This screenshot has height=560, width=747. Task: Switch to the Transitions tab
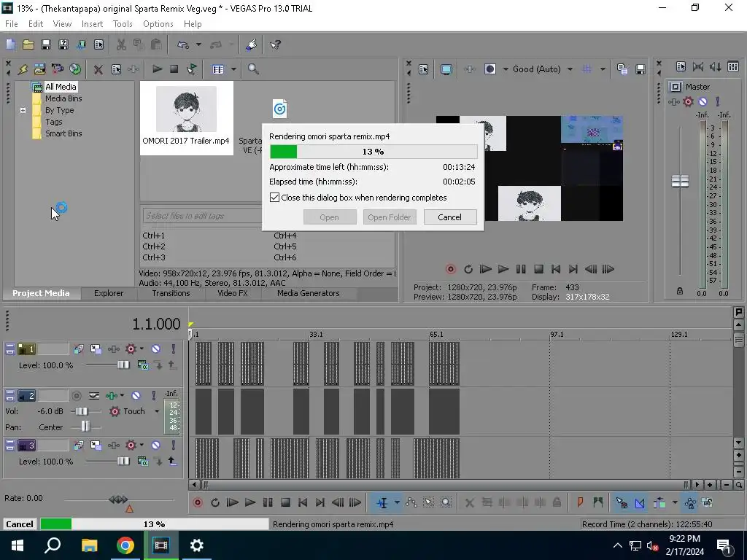pos(171,293)
